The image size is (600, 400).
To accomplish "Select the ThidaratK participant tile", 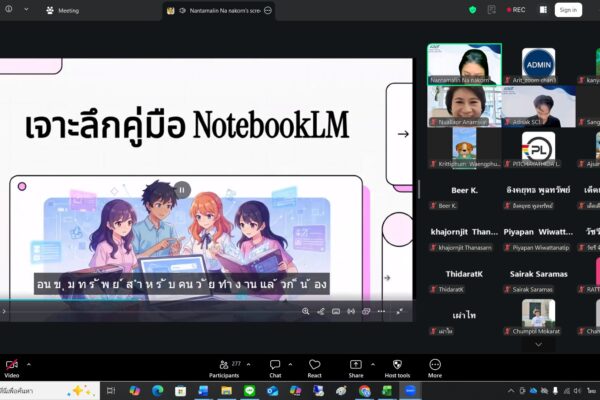I will click(464, 274).
